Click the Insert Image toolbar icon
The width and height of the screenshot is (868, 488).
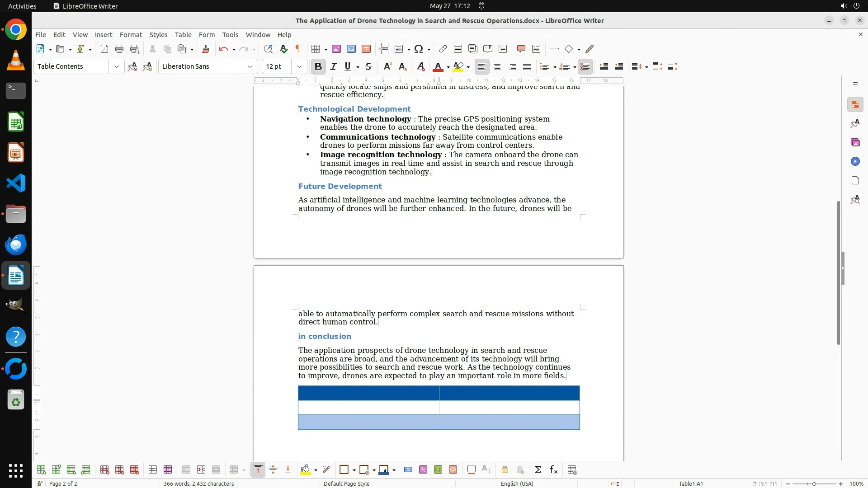tap(336, 49)
